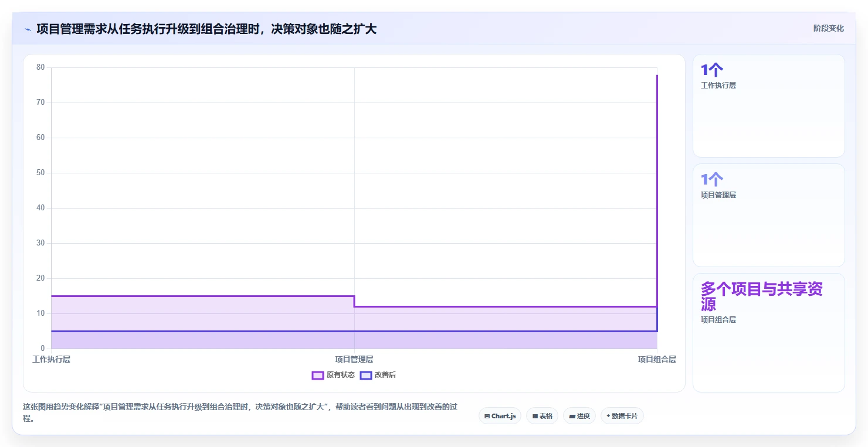The width and height of the screenshot is (868, 447).
Task: Select the 工作执行层 data card
Action: tap(769, 106)
